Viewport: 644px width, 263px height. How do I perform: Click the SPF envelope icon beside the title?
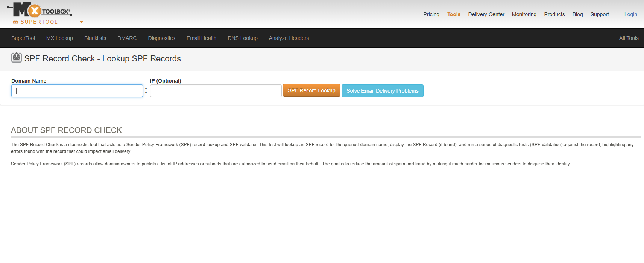17,57
